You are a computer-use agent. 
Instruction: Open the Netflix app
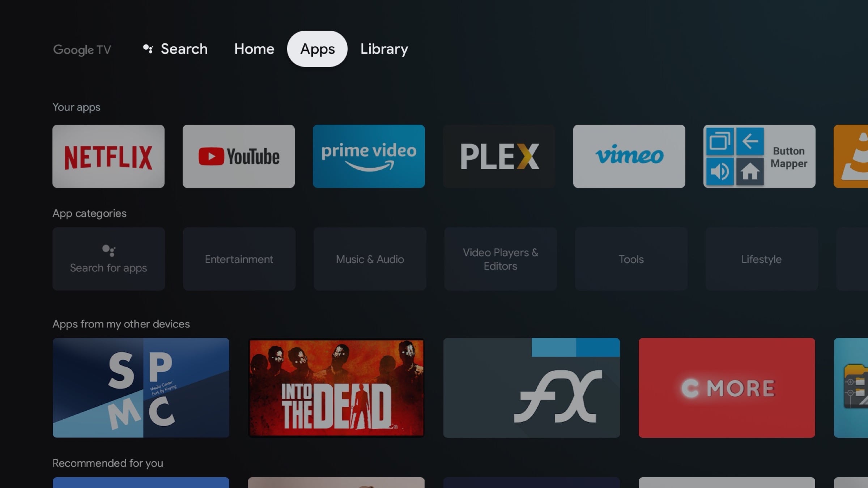point(109,156)
